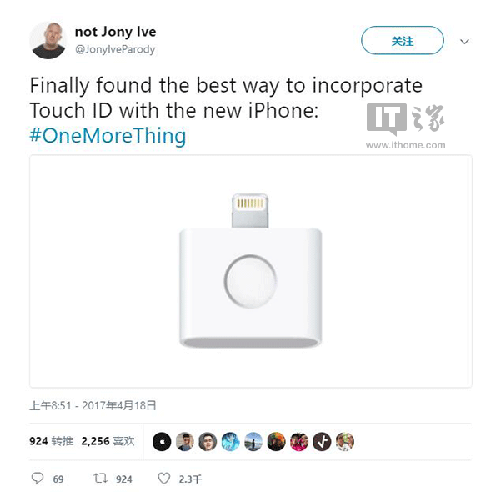The width and height of the screenshot is (500, 497).
Task: Click the last liker avatar in row
Action: pyautogui.click(x=345, y=442)
